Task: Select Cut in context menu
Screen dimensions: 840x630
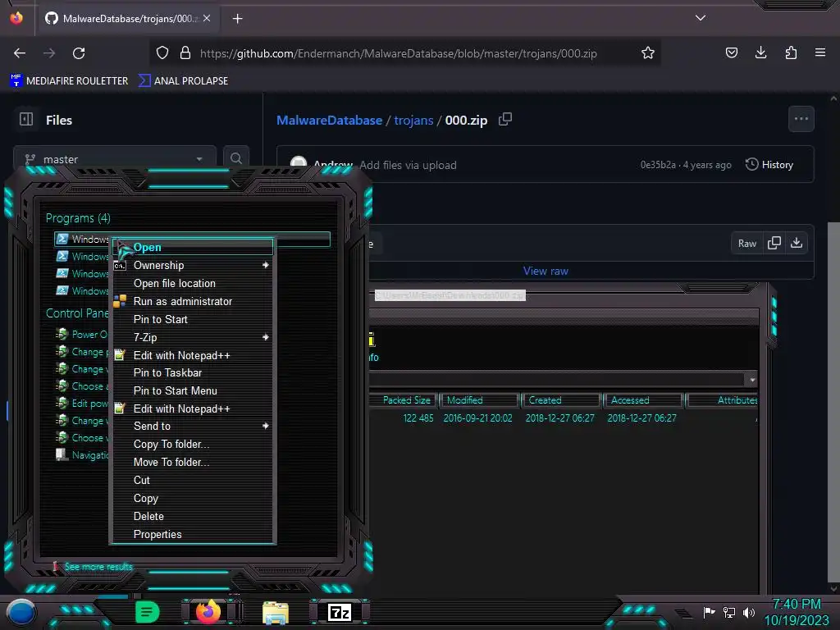Action: coord(193,481)
